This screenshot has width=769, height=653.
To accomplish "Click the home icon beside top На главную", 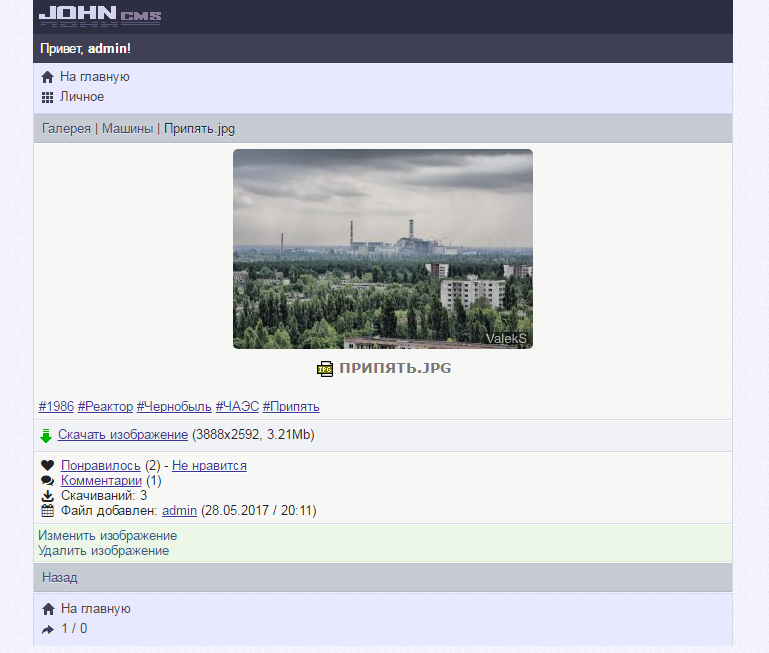I will [48, 78].
